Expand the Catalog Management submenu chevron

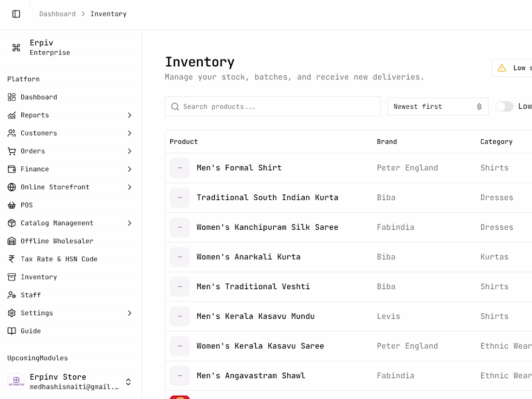[x=129, y=223]
